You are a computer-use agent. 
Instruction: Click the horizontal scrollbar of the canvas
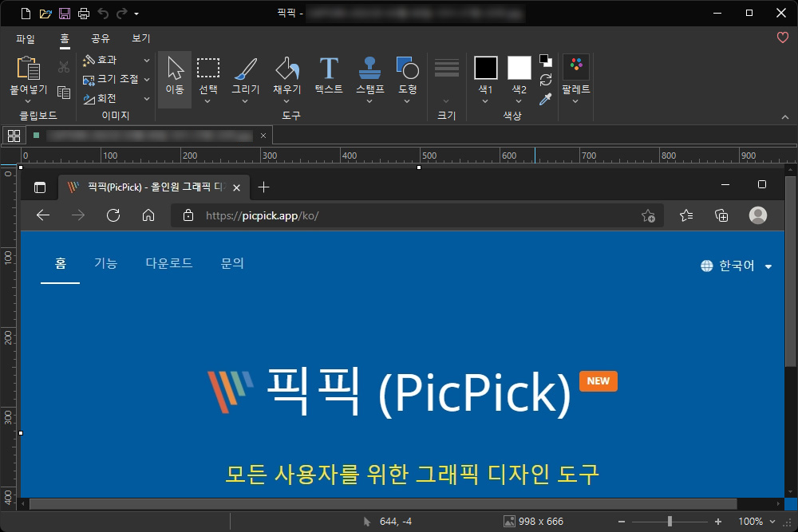pos(383,504)
